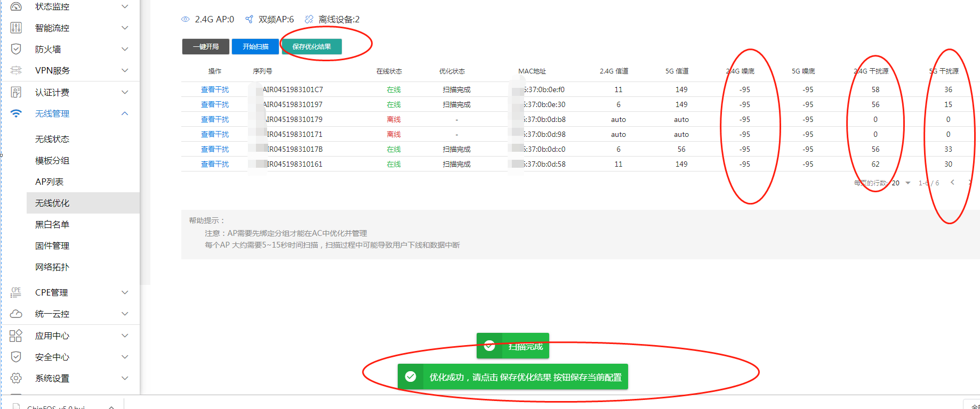Click 查看干扰 for AP ending 101C7
The image size is (980, 409).
tap(215, 89)
